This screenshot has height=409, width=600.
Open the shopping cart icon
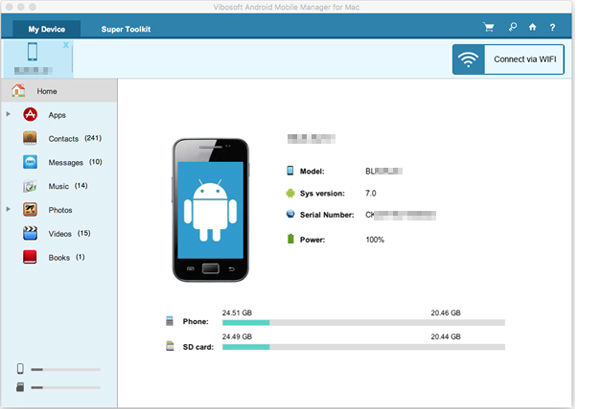pyautogui.click(x=489, y=27)
